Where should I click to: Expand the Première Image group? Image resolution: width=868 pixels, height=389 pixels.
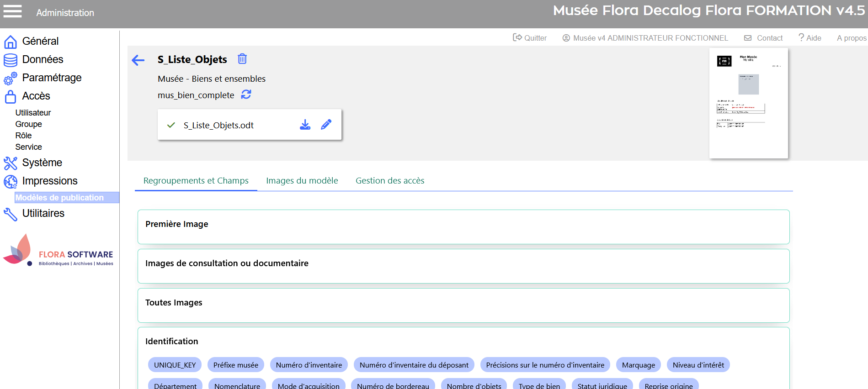[x=463, y=227]
